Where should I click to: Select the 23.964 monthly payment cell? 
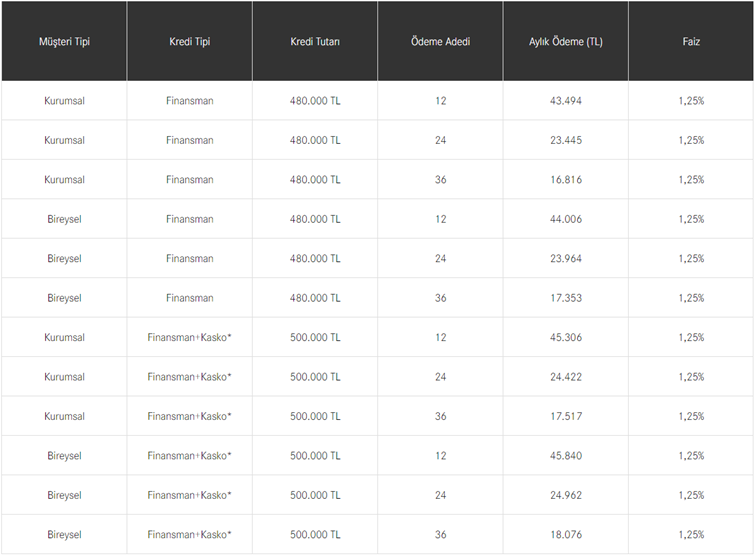tap(566, 259)
